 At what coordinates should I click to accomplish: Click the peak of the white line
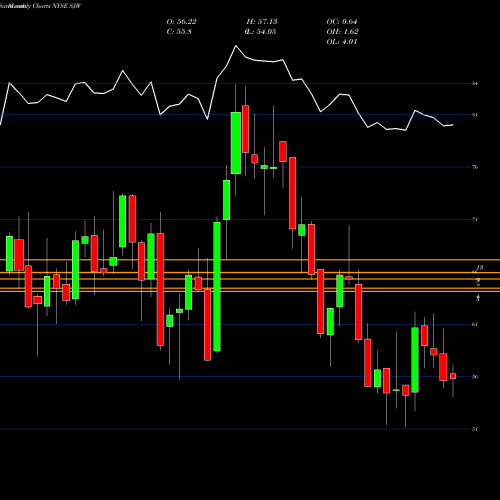pos(236,46)
